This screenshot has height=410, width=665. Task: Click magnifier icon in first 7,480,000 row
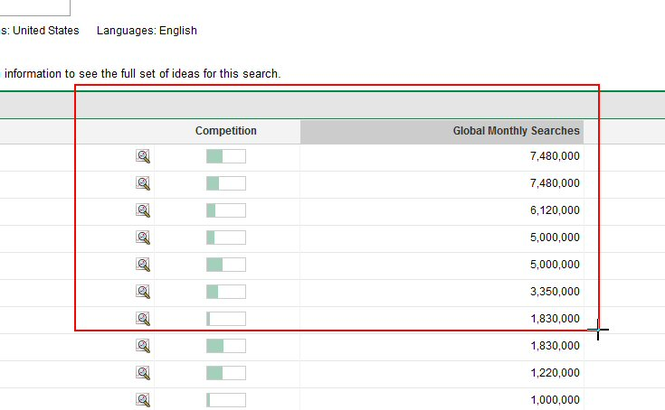pos(143,156)
